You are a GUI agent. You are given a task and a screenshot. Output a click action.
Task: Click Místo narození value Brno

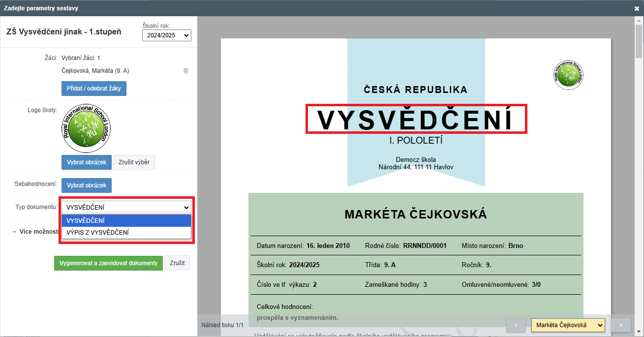516,245
